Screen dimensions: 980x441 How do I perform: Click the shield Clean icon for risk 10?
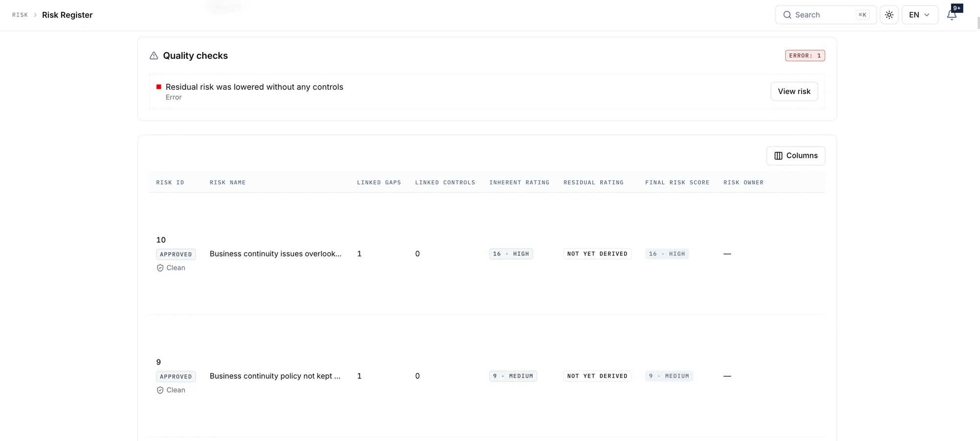click(x=160, y=268)
